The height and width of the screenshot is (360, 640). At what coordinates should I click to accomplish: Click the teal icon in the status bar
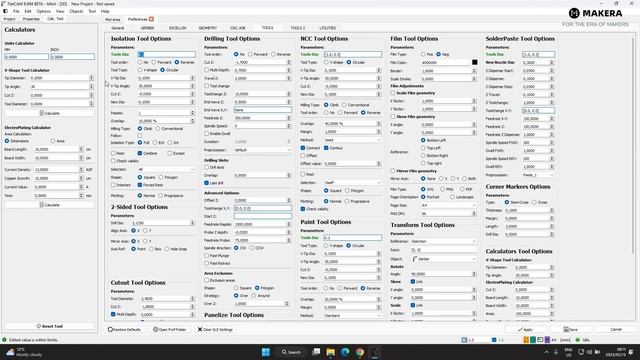[x=533, y=340]
